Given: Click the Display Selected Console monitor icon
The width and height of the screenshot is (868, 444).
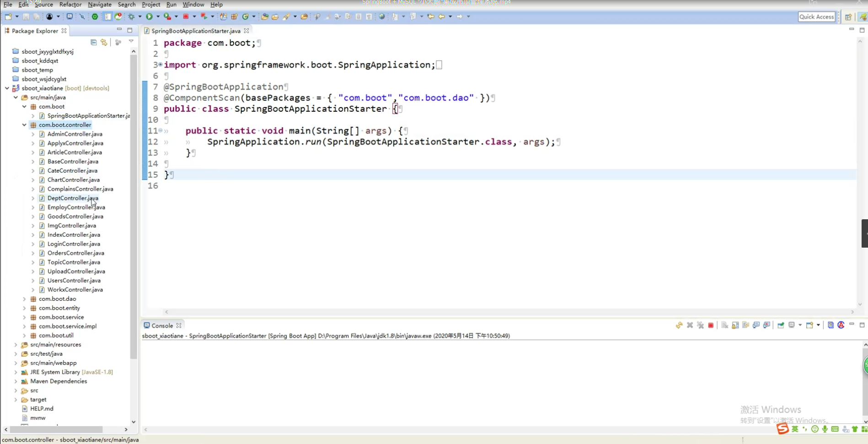Looking at the screenshot, I should pyautogui.click(x=792, y=325).
